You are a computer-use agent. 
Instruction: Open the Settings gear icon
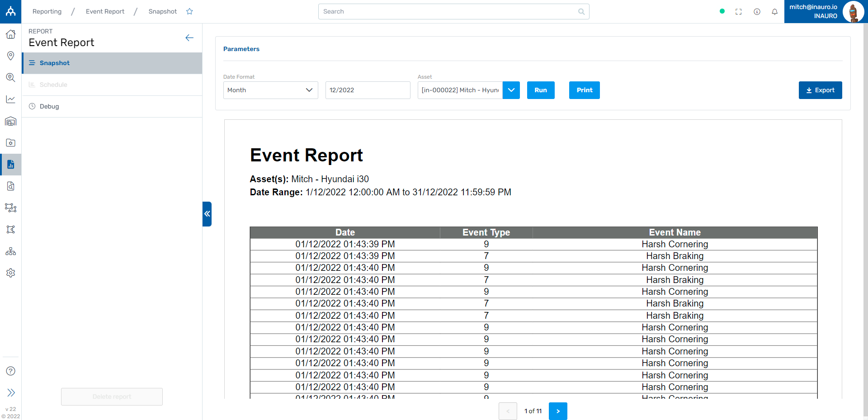point(10,273)
